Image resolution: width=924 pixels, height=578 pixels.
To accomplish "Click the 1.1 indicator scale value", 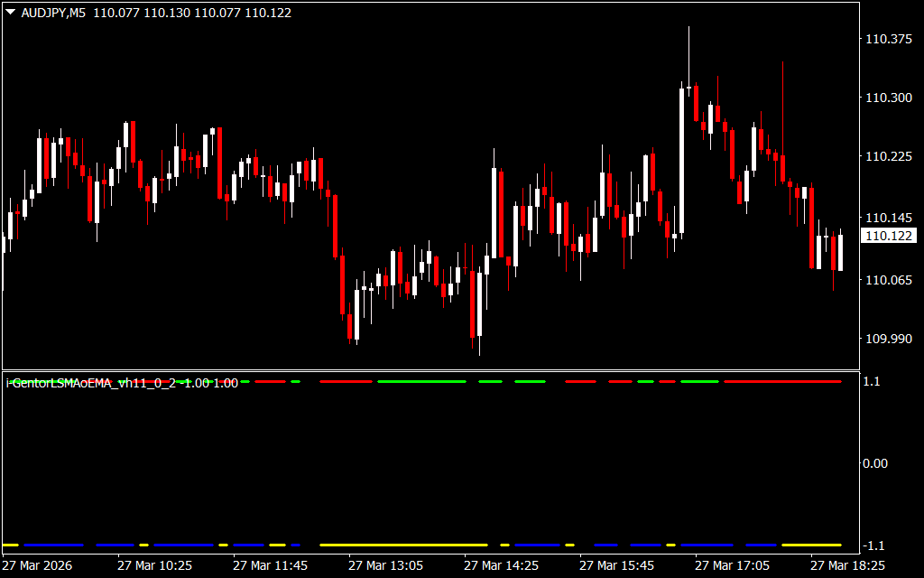I will 872,382.
